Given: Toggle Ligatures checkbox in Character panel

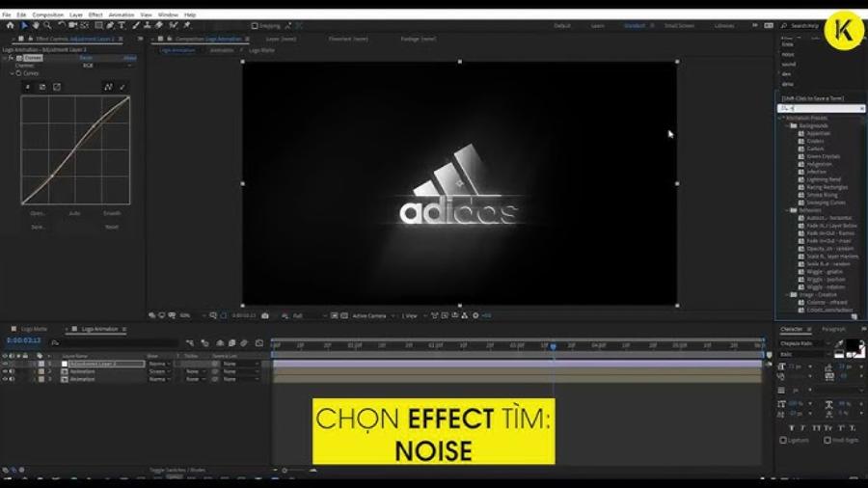Looking at the screenshot, I should coord(783,440).
